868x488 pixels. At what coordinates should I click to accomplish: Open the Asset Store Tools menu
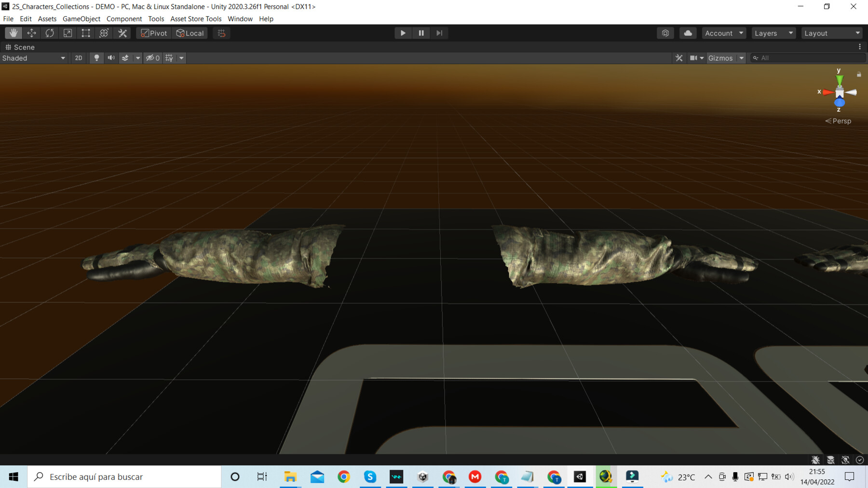(196, 19)
